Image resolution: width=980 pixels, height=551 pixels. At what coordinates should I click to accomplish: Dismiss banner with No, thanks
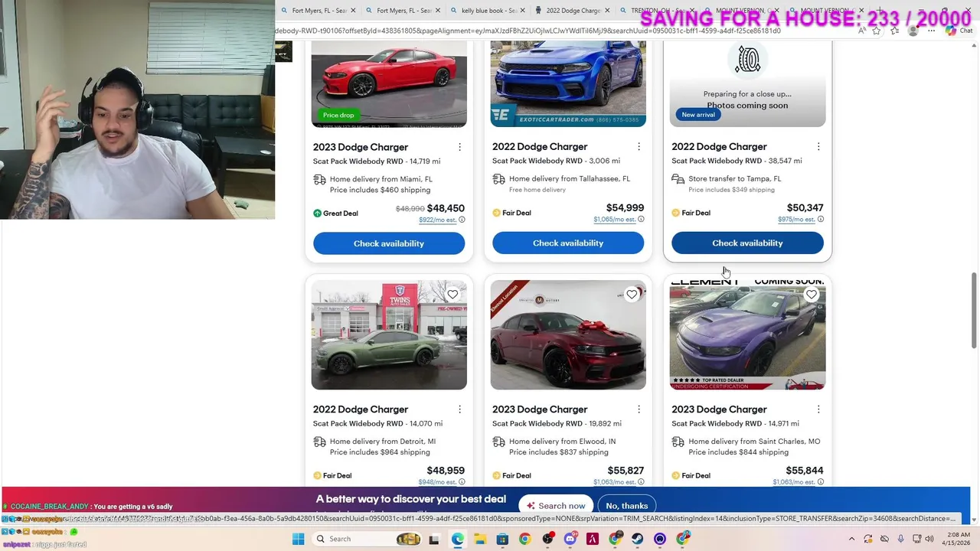point(626,506)
